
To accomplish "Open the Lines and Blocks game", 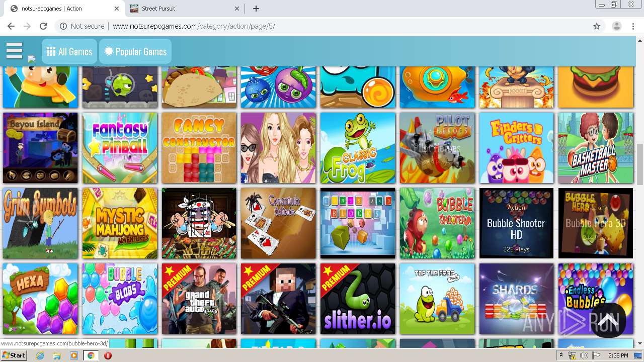I will click(x=358, y=223).
